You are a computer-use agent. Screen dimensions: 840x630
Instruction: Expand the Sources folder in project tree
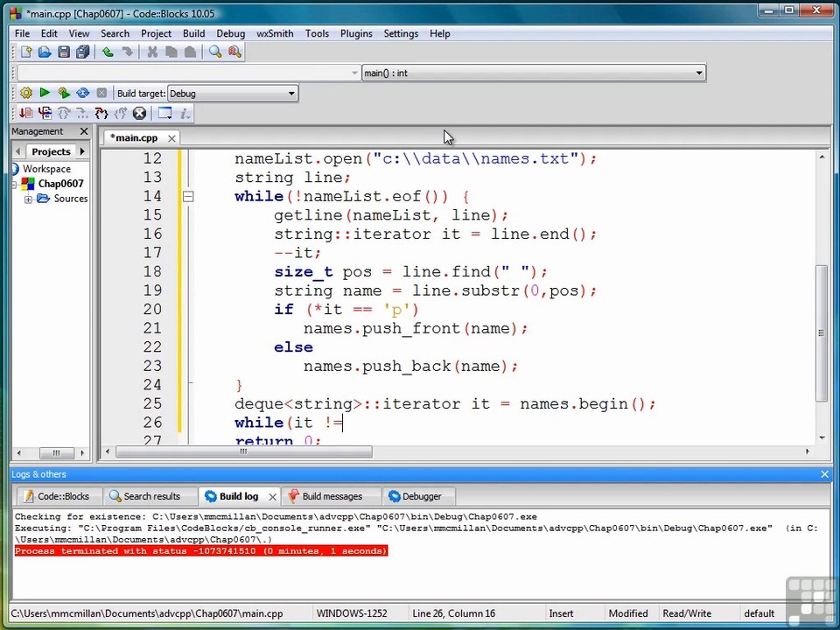[x=28, y=199]
